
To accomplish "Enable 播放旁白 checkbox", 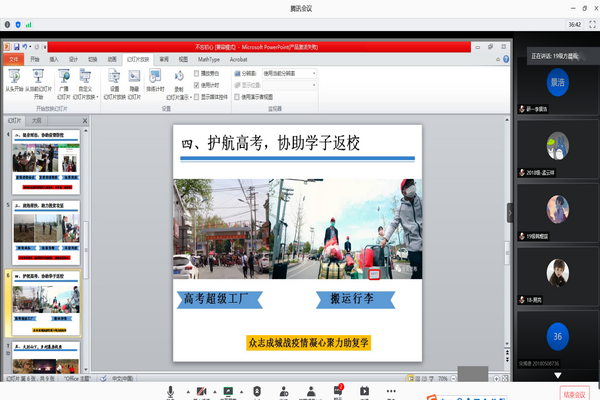I will click(198, 73).
